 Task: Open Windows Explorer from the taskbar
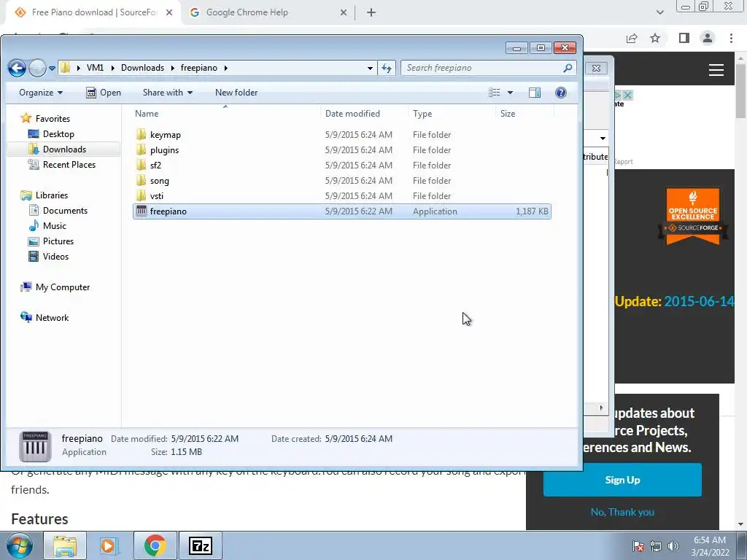point(65,545)
